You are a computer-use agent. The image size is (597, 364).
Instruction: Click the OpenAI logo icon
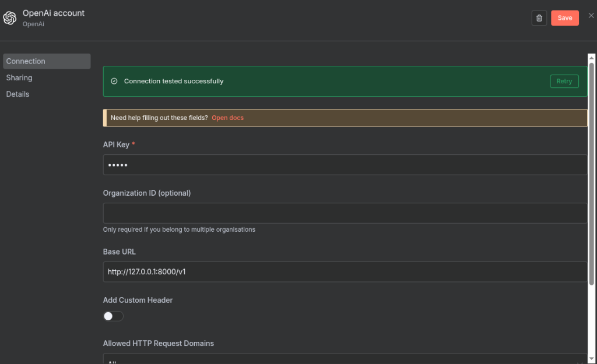[x=10, y=18]
